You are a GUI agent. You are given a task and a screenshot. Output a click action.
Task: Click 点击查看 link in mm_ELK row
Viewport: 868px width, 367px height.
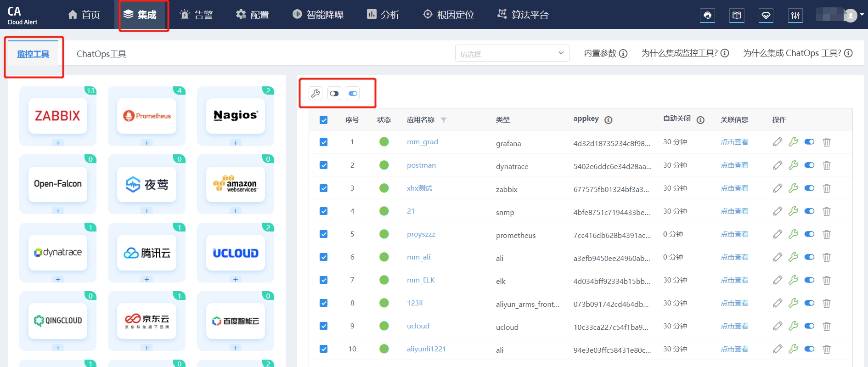point(734,280)
